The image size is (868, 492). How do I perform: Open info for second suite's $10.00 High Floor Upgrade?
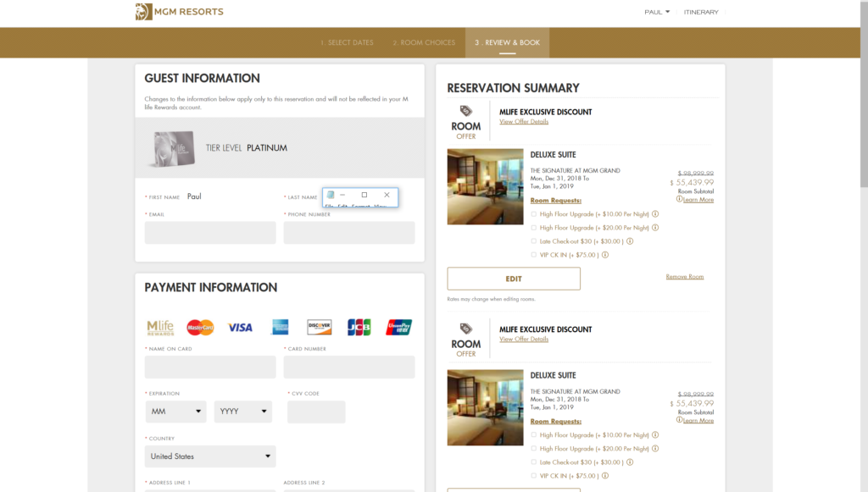pyautogui.click(x=655, y=435)
